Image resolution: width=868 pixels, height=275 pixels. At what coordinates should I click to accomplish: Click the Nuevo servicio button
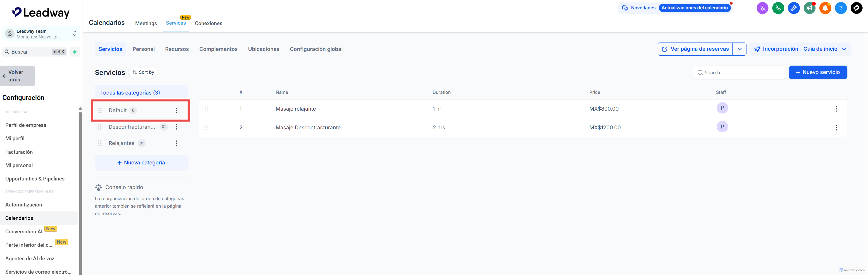[818, 72]
